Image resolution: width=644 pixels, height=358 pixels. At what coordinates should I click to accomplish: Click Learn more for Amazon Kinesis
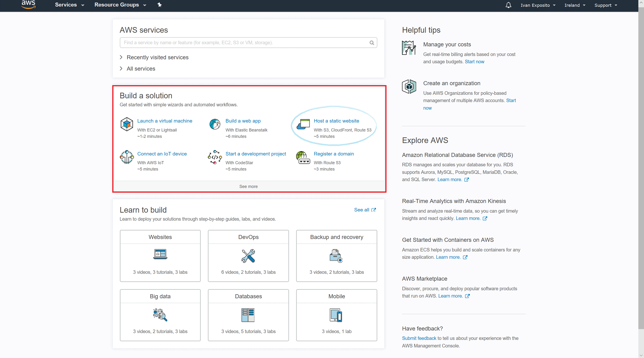click(468, 218)
